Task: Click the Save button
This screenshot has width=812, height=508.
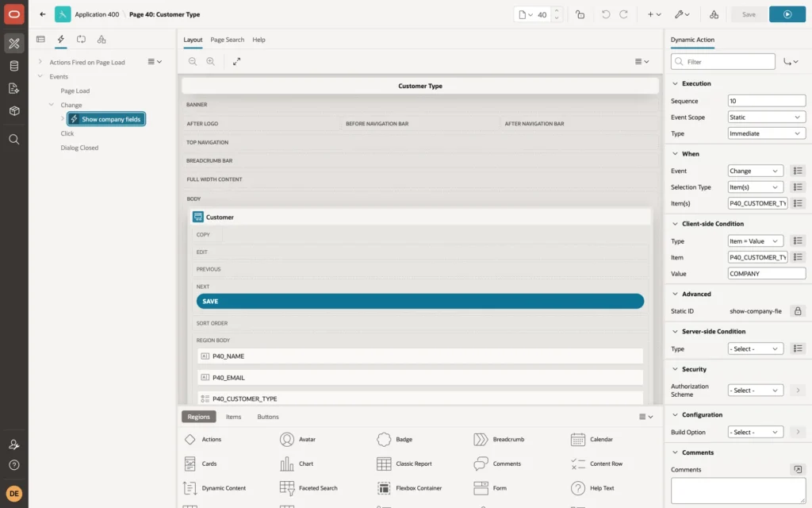Action: tap(749, 14)
